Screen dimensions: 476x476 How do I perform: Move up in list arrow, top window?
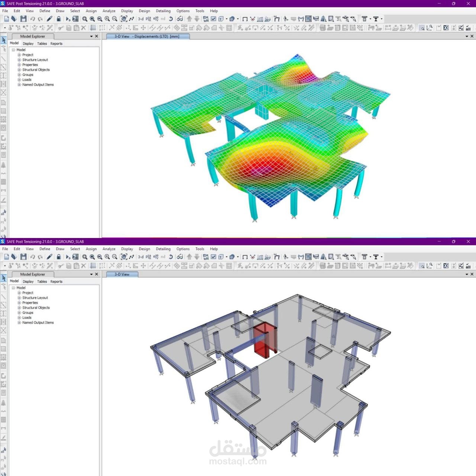(x=189, y=19)
